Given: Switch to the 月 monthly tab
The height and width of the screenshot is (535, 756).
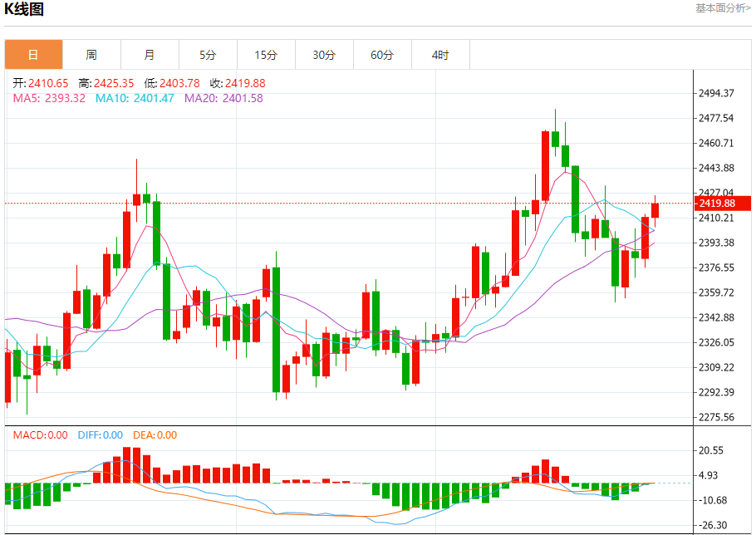Looking at the screenshot, I should click(x=150, y=55).
